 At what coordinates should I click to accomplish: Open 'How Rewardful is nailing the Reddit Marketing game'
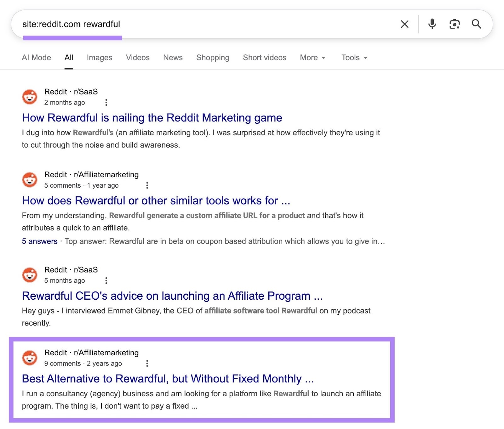(x=152, y=118)
